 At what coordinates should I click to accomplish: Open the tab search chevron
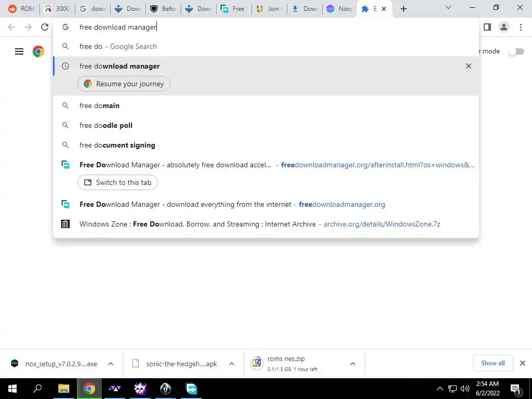point(448,7)
